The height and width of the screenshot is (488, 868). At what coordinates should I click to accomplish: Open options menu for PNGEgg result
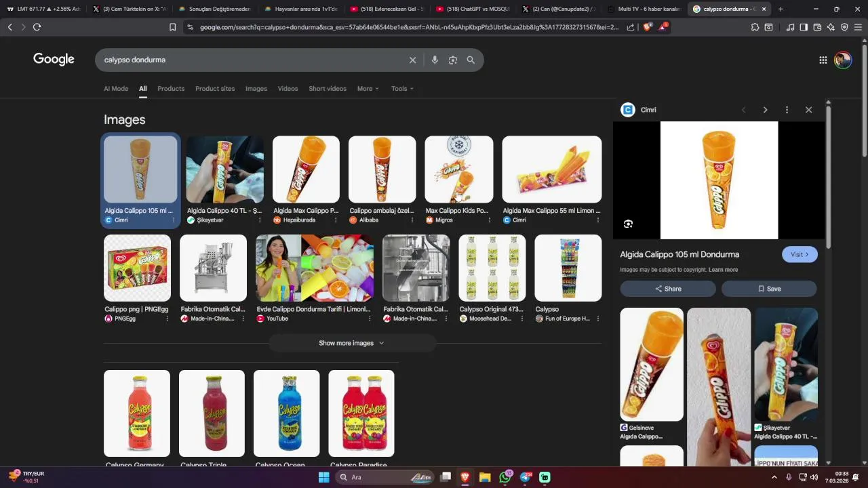point(167,319)
